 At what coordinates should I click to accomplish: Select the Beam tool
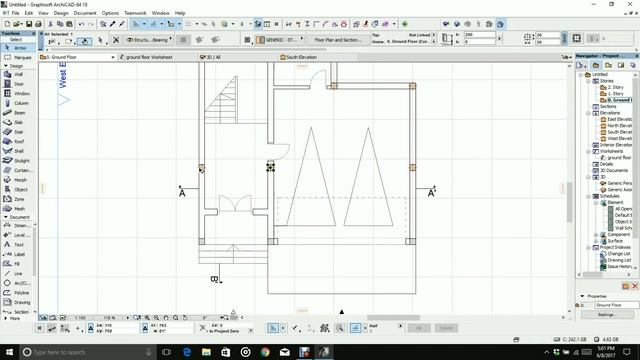point(18,113)
